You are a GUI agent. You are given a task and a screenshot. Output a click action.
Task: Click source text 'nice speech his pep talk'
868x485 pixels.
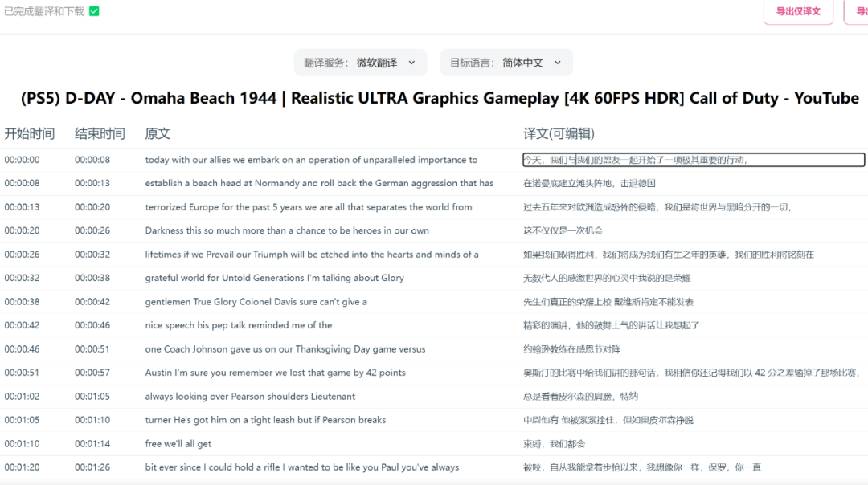[x=239, y=325]
